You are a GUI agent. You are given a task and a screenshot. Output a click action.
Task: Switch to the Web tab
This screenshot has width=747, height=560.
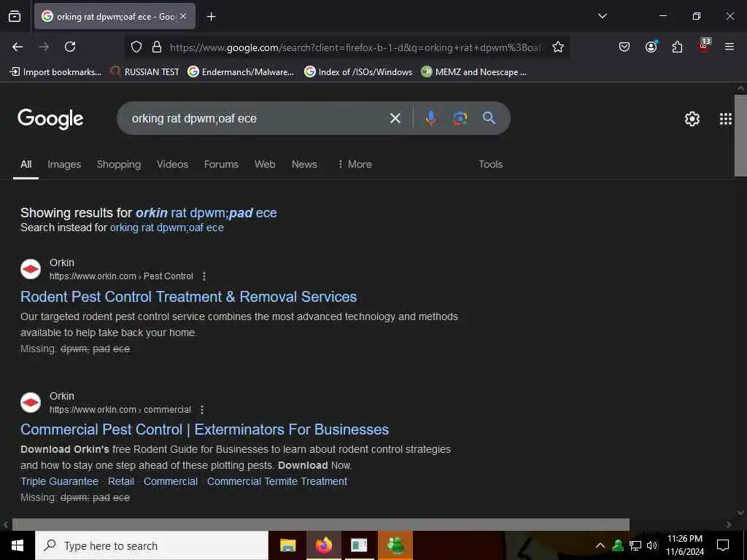265,164
